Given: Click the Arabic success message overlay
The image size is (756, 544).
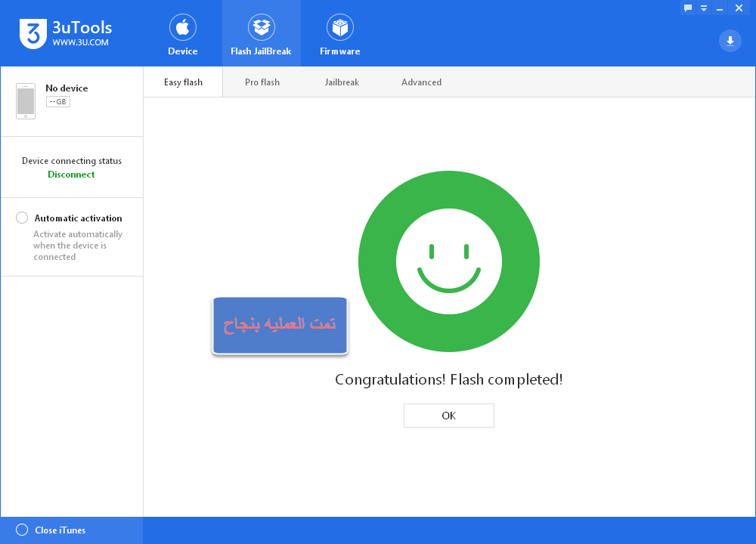Looking at the screenshot, I should 280,326.
